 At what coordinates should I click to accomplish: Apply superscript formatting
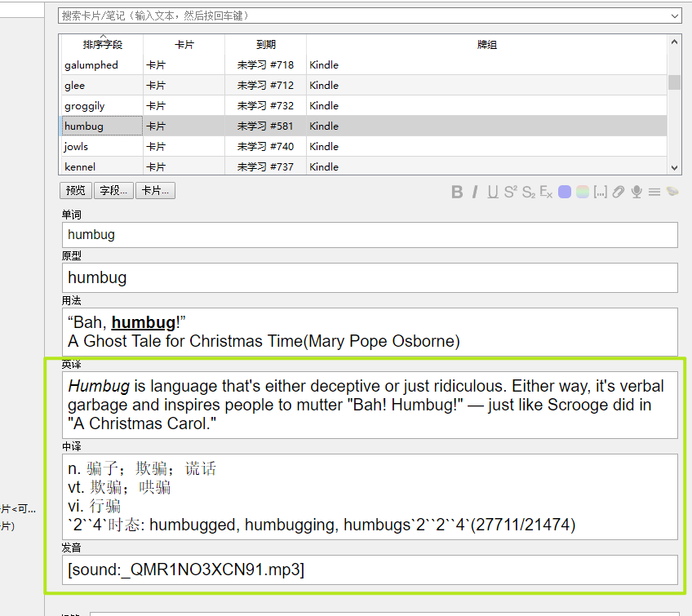pyautogui.click(x=510, y=192)
